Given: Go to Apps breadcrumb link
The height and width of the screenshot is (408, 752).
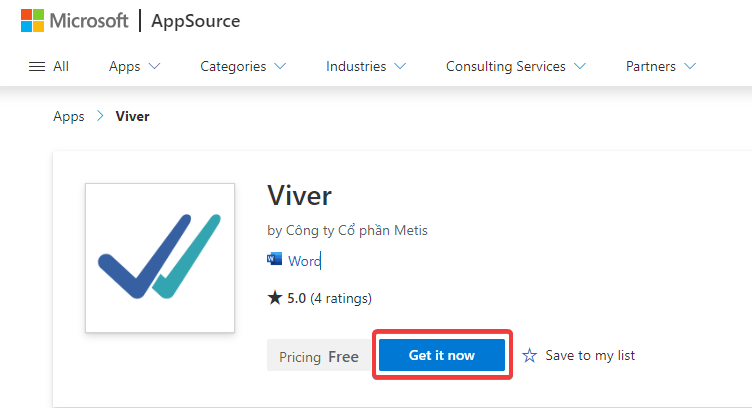Looking at the screenshot, I should [x=69, y=117].
